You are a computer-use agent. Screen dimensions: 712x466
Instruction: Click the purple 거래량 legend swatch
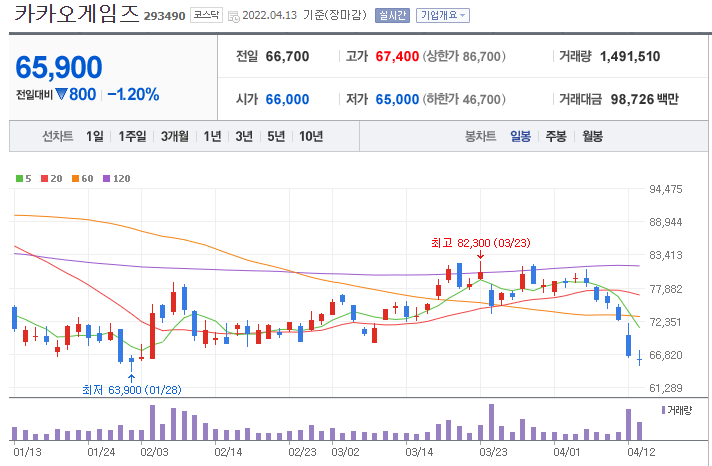click(663, 410)
